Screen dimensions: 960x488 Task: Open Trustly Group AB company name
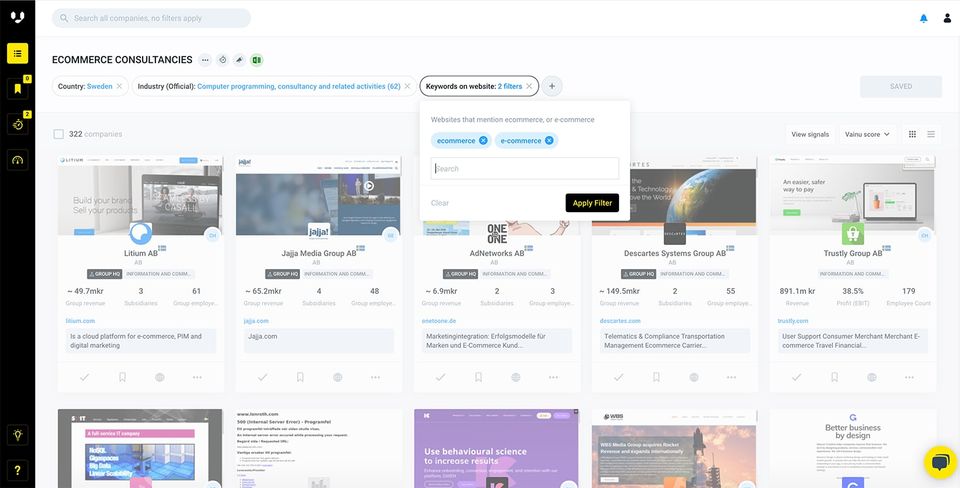pyautogui.click(x=853, y=253)
